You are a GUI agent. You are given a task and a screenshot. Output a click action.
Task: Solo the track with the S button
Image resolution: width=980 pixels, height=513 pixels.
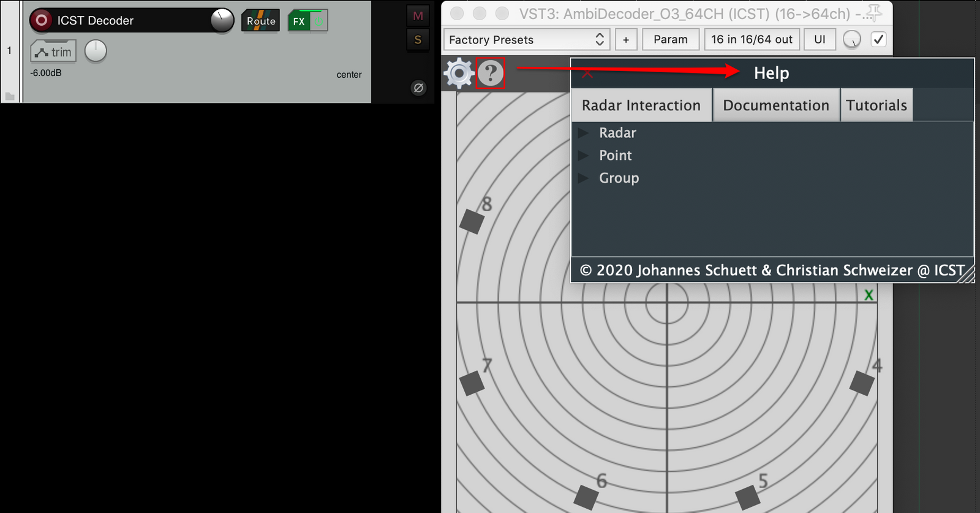[418, 40]
